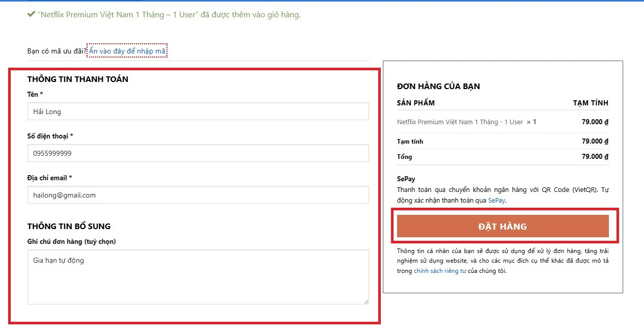This screenshot has height=334, width=644.
Task: Click the success message about giỏ hàng
Action: [167, 14]
